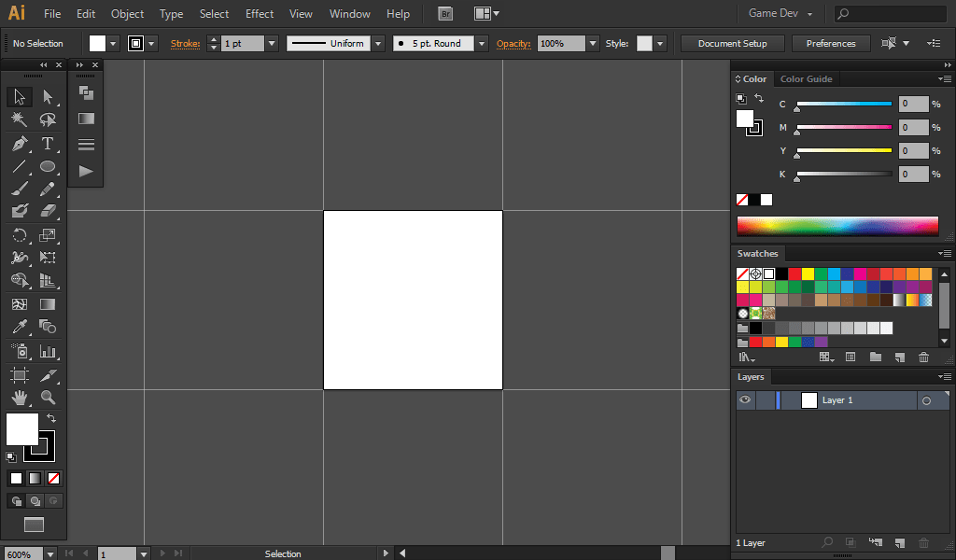The height and width of the screenshot is (560, 956).
Task: Switch to Draw Behind drawing mode
Action: (34, 500)
